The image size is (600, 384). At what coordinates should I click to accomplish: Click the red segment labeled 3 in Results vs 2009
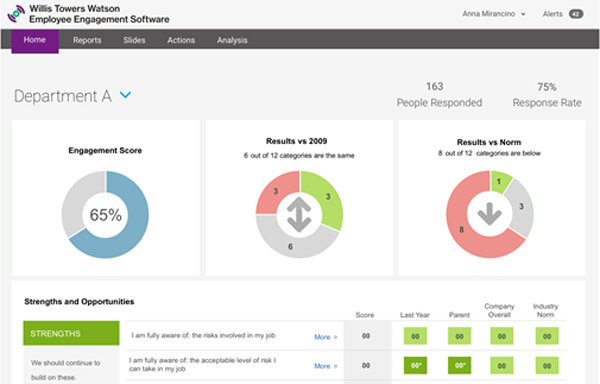(275, 191)
